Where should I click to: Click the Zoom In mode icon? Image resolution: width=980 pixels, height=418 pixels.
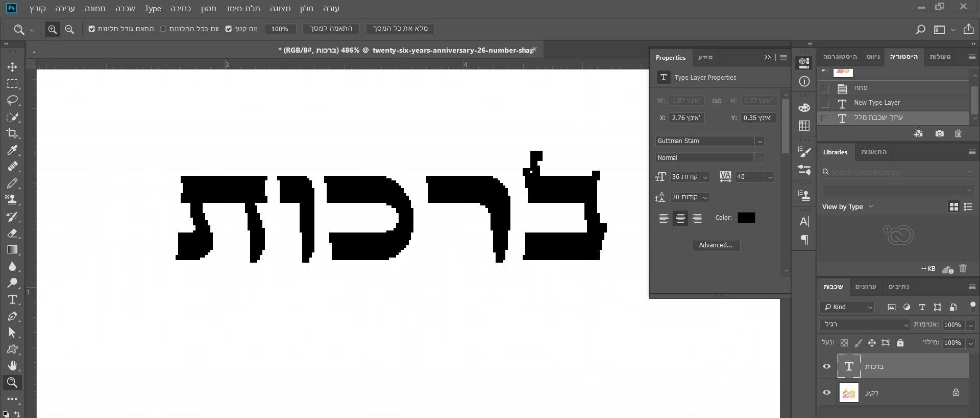click(52, 29)
